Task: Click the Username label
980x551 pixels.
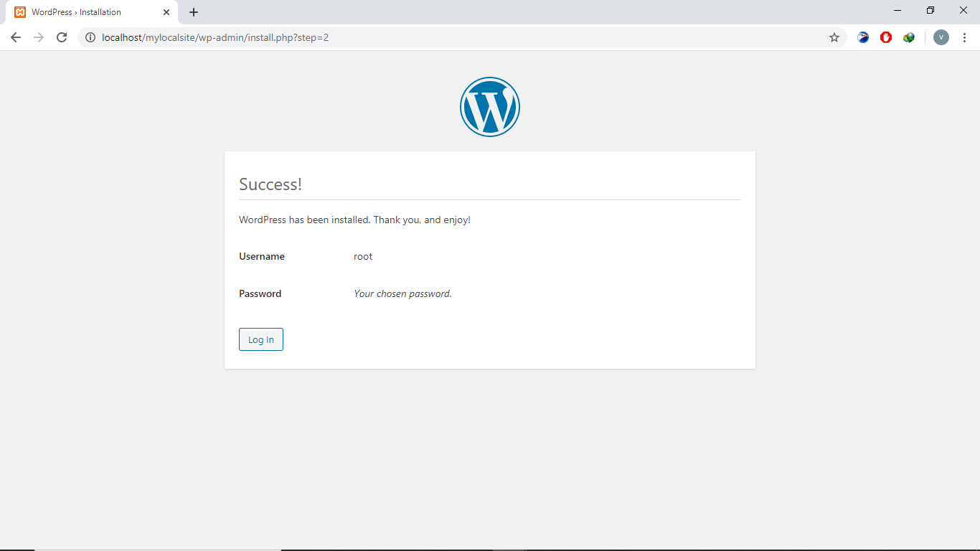Action: click(262, 256)
